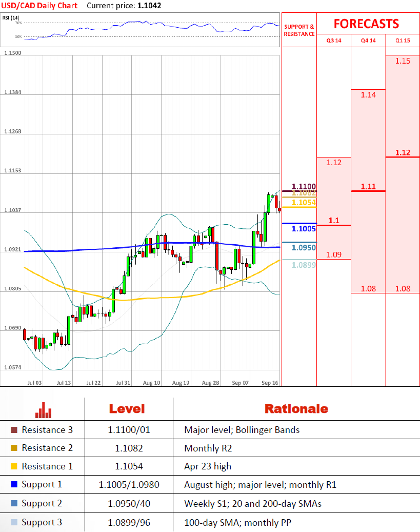Click the Jul 03 date axis label
Image resolution: width=420 pixels, height=532 pixels.
click(x=34, y=383)
